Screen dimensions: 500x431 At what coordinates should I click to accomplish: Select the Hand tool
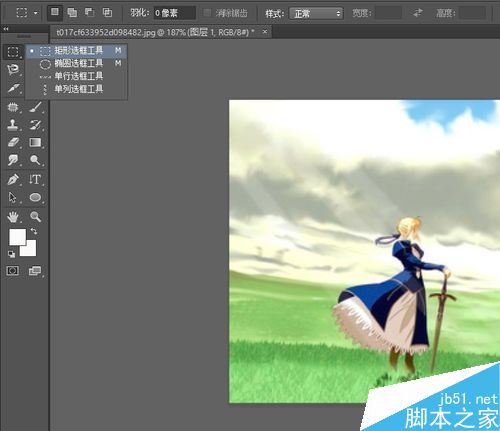click(x=13, y=217)
